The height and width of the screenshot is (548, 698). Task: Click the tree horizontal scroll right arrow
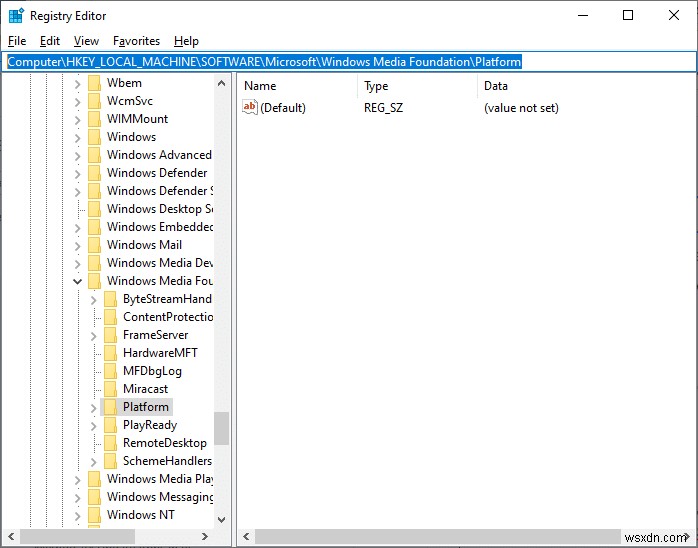point(205,536)
